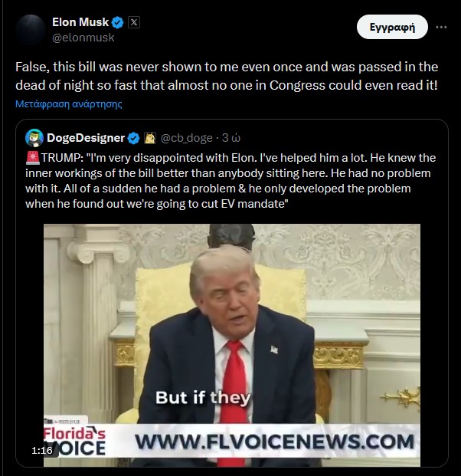461x476 pixels.
Task: Click the verified badge next to DogeDesigner
Action: (133, 139)
